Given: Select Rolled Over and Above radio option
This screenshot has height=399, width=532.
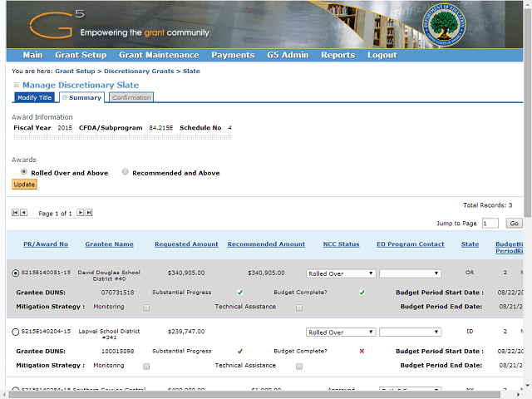Looking at the screenshot, I should 23,172.
